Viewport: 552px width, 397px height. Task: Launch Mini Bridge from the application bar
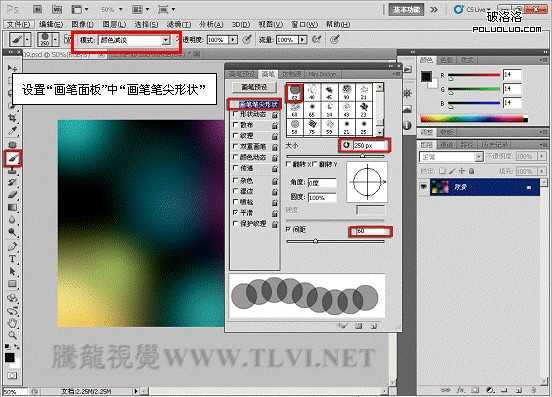point(57,10)
